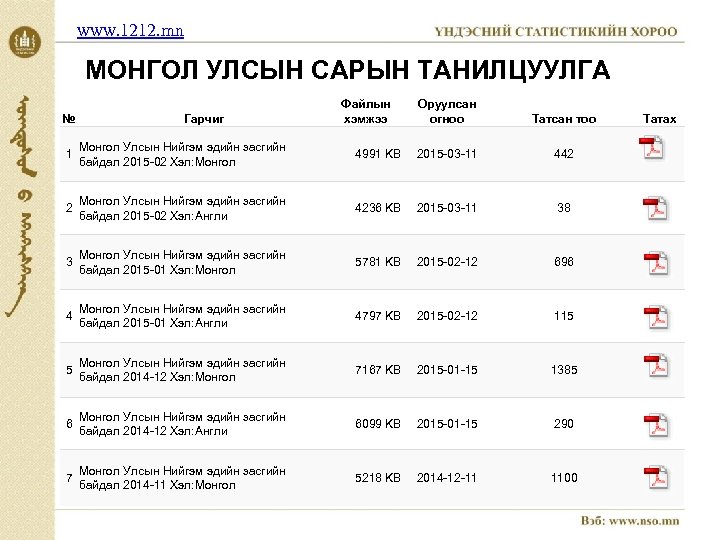This screenshot has height=540, width=720.
Task: Click the № column header
Action: [67, 118]
